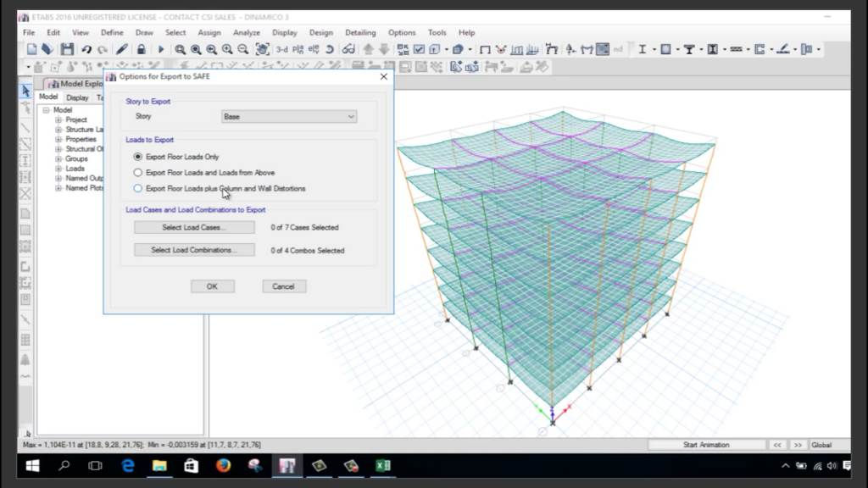Switch to 3-d view via toolbar
The width and height of the screenshot is (868, 488).
point(281,50)
